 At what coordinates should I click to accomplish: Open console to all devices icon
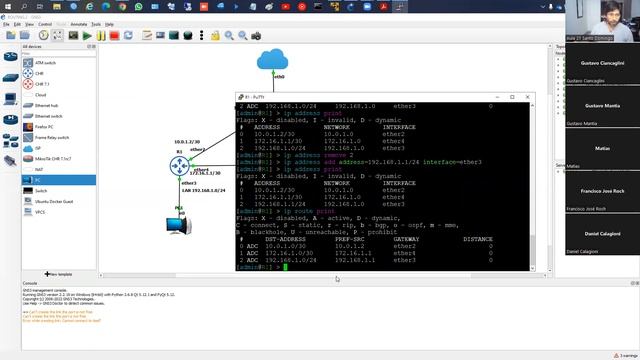[73, 36]
